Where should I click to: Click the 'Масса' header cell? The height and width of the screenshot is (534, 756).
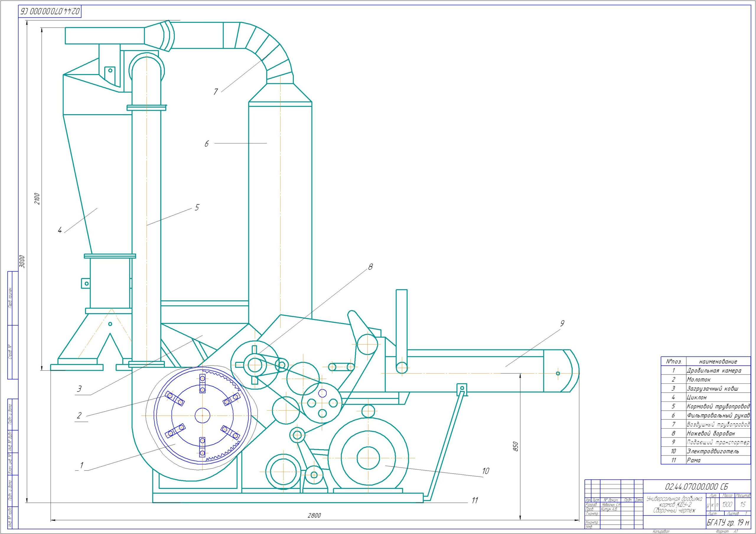[727, 496]
